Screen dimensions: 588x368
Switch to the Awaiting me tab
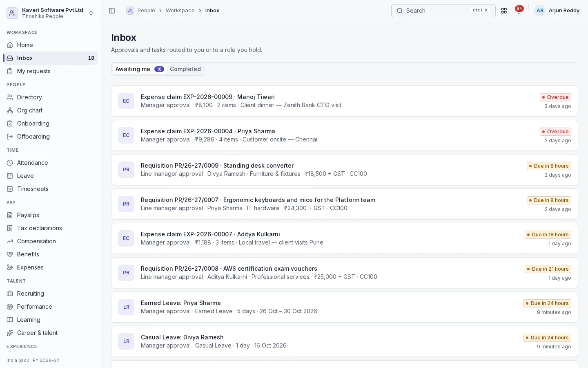[x=140, y=69]
